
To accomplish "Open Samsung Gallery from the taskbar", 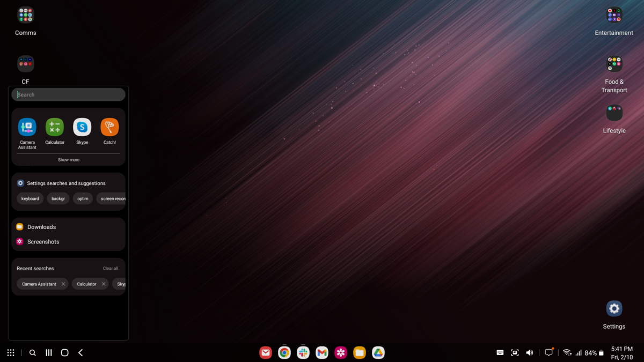I will 341,352.
